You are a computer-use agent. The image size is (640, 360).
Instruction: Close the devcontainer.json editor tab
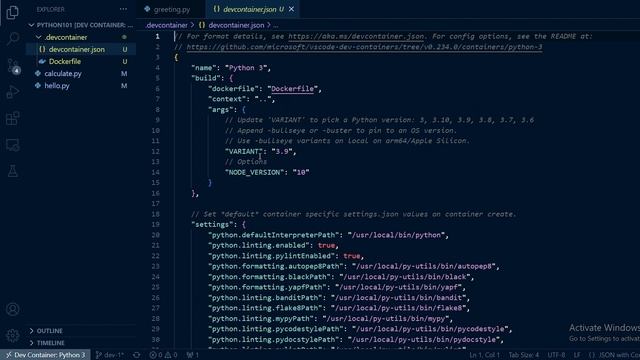[291, 9]
